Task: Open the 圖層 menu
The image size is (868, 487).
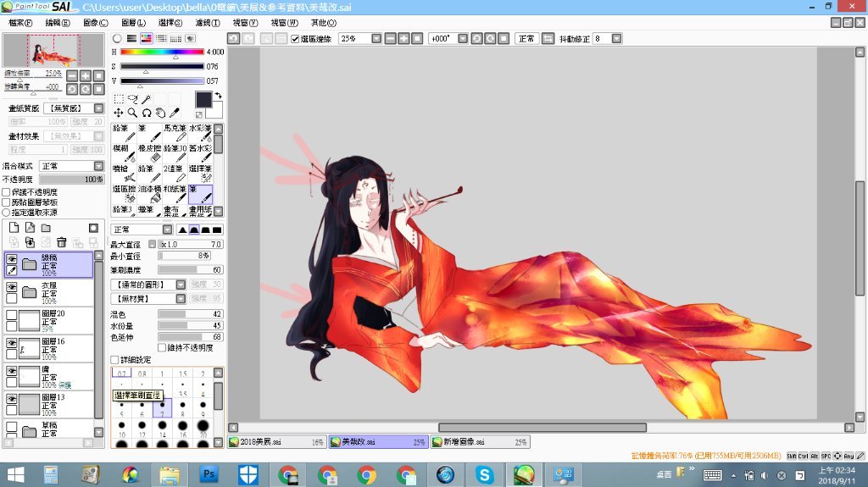Action: (133, 23)
